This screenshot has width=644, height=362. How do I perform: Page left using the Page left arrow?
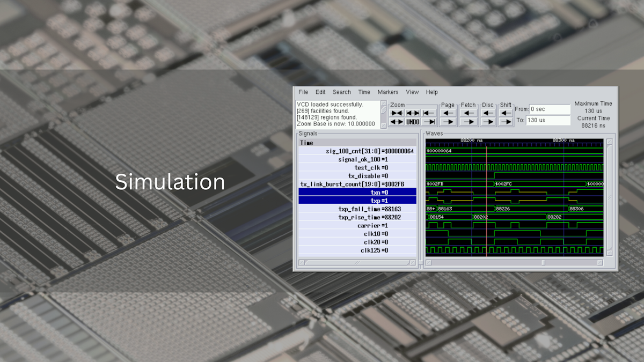[x=448, y=113]
